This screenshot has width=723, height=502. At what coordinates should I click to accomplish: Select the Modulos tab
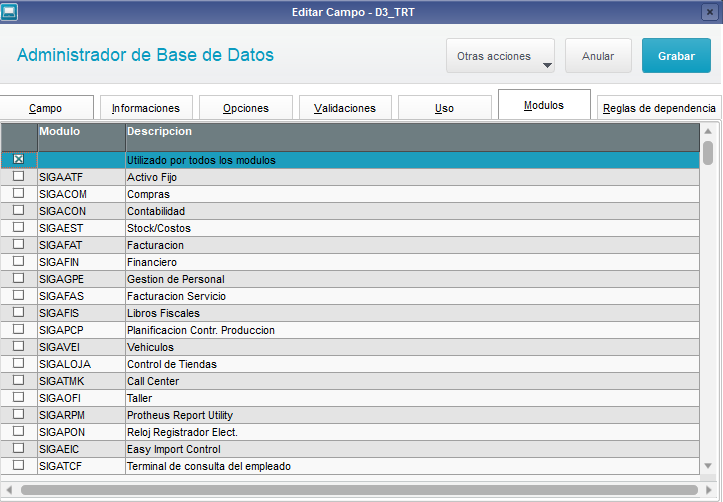point(544,105)
